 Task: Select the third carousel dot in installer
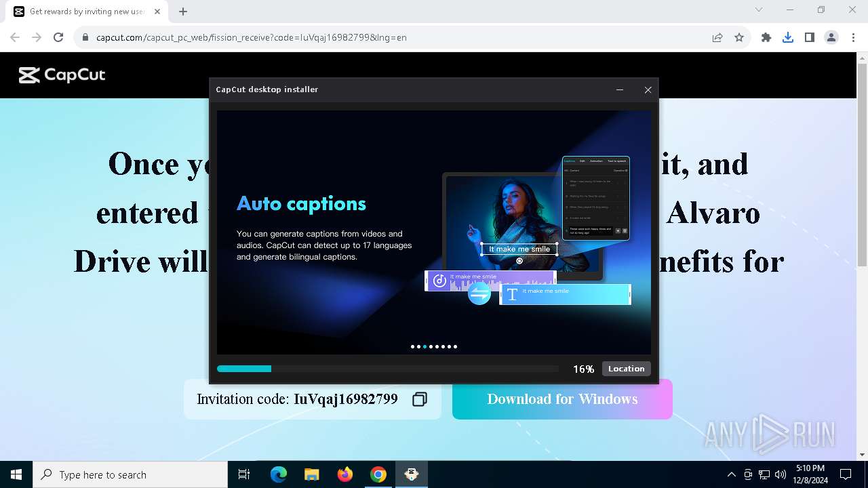click(x=425, y=346)
